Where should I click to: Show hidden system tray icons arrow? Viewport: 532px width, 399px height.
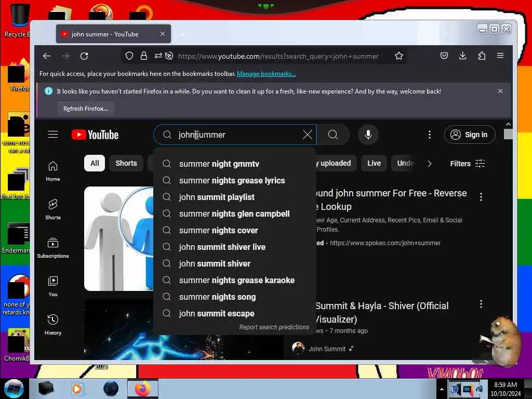(x=442, y=389)
